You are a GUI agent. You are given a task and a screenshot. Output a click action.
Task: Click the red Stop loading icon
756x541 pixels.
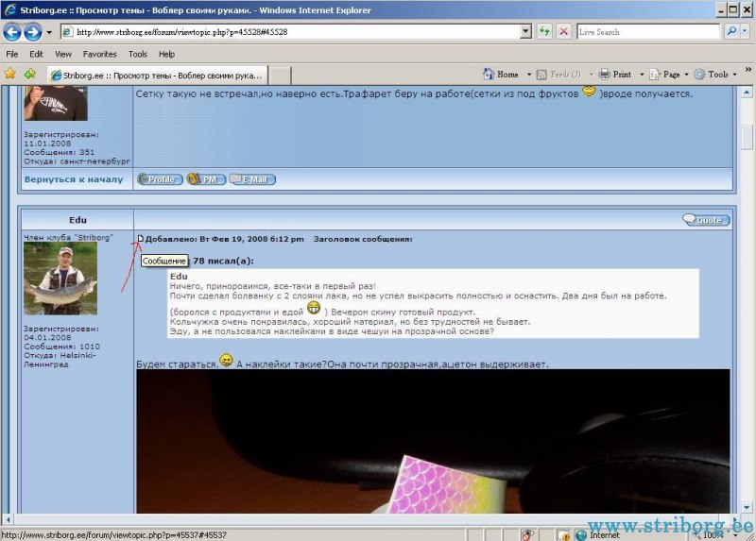pyautogui.click(x=563, y=31)
